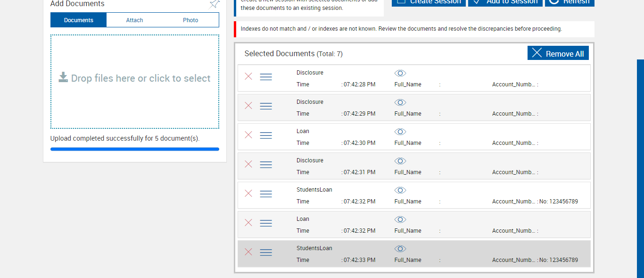The image size is (644, 278).
Task: Click the upload progress bar
Action: point(135,149)
